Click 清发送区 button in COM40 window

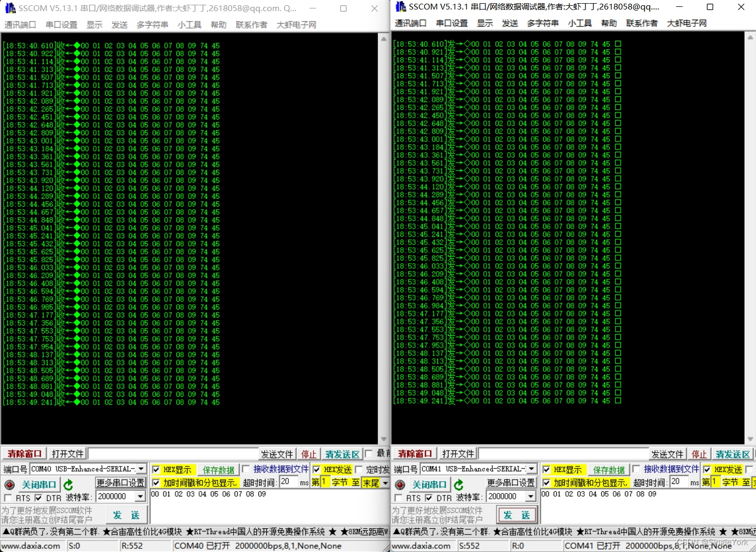pyautogui.click(x=342, y=454)
